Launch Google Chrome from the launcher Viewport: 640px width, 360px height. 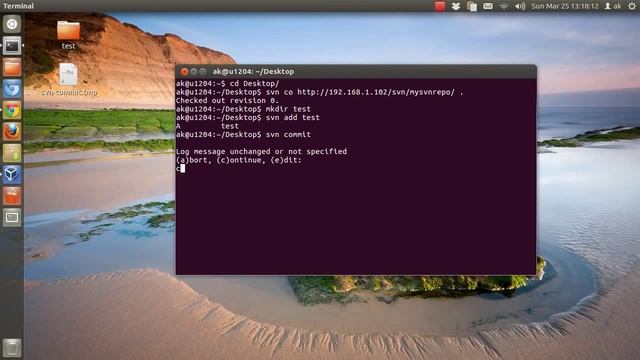[x=12, y=110]
